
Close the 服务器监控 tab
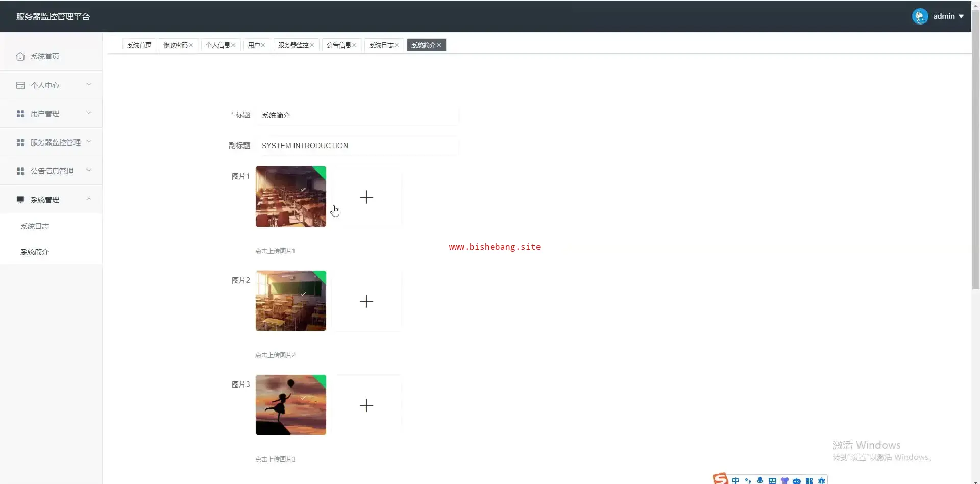point(312,45)
